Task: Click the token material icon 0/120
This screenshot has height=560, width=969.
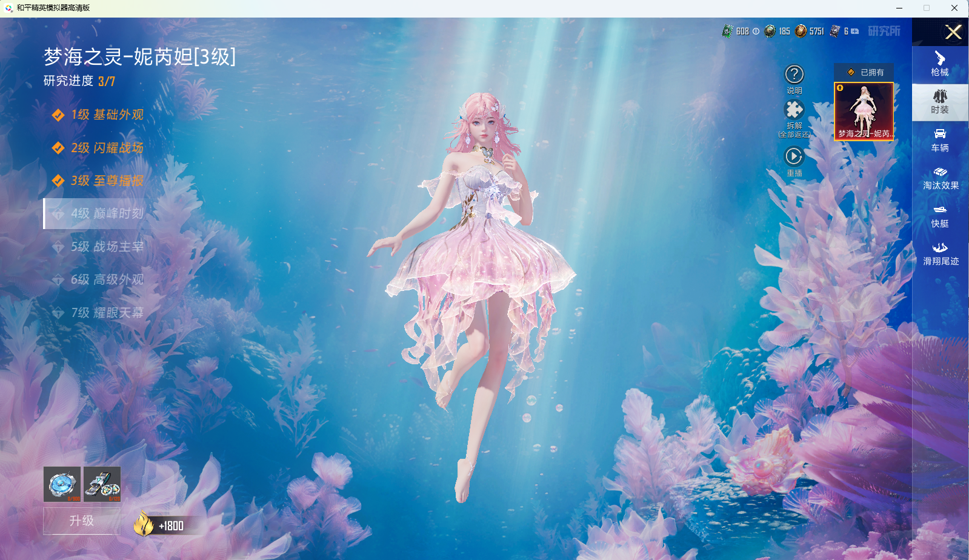Action: point(102,484)
